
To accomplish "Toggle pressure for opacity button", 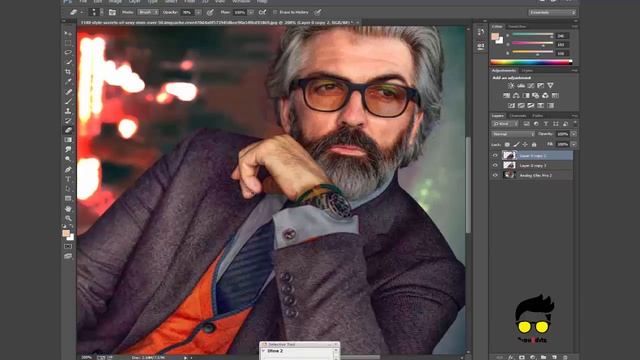I will coord(210,12).
